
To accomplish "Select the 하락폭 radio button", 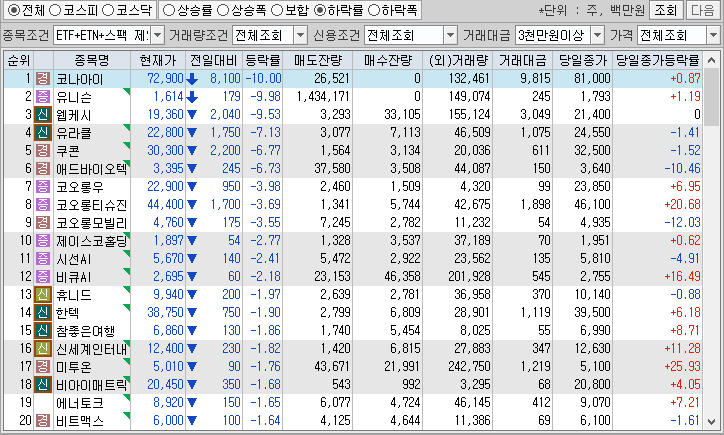I will (374, 10).
